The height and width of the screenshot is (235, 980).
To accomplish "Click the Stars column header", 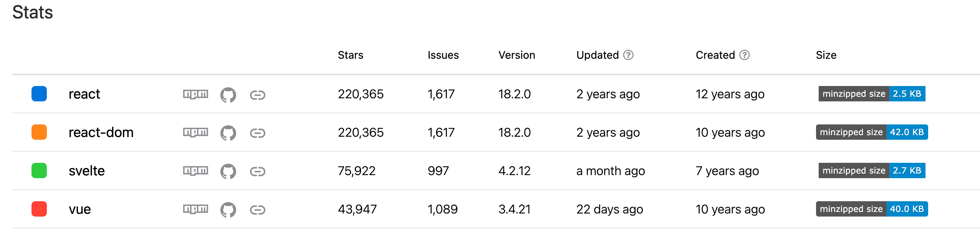I will (x=350, y=55).
